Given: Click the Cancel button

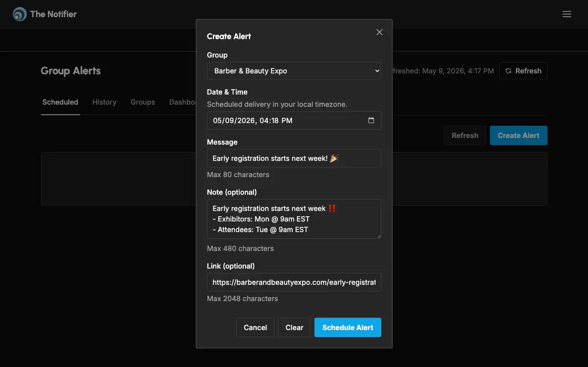Looking at the screenshot, I should (255, 327).
